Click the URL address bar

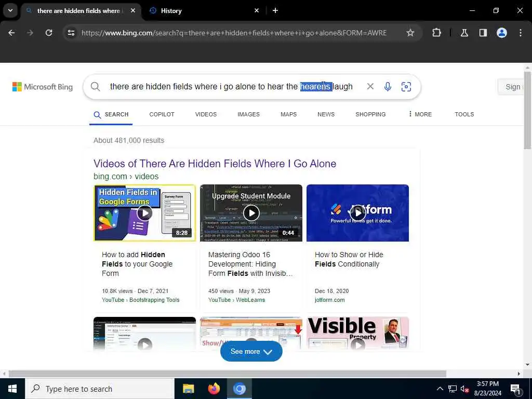233,33
